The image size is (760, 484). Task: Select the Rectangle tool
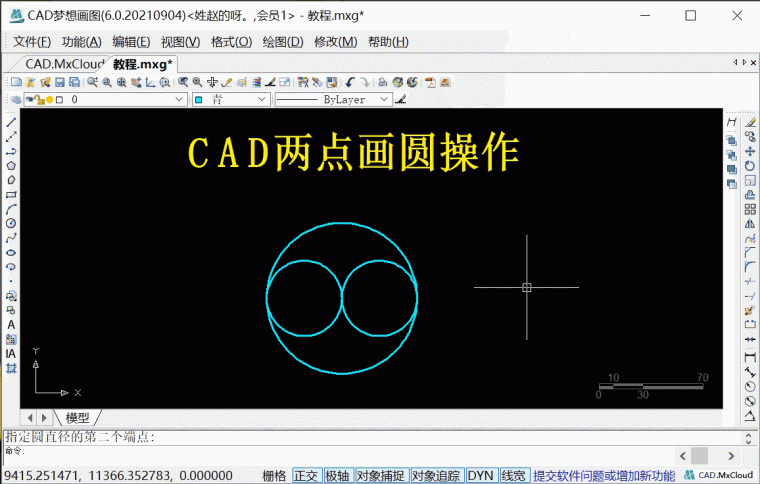[x=11, y=195]
